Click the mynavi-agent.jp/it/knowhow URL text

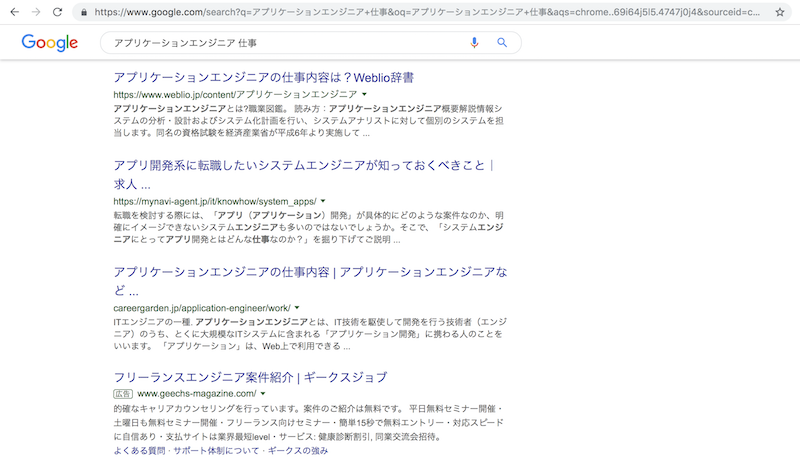click(x=215, y=201)
